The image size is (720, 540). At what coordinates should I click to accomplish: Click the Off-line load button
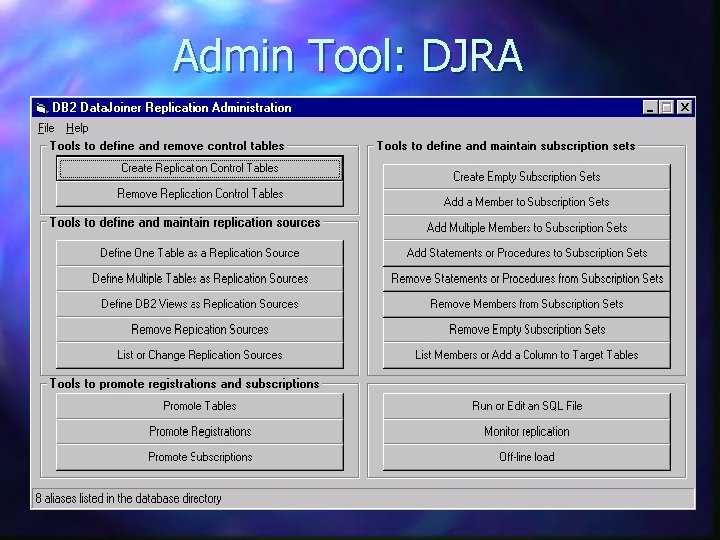pyautogui.click(x=527, y=457)
